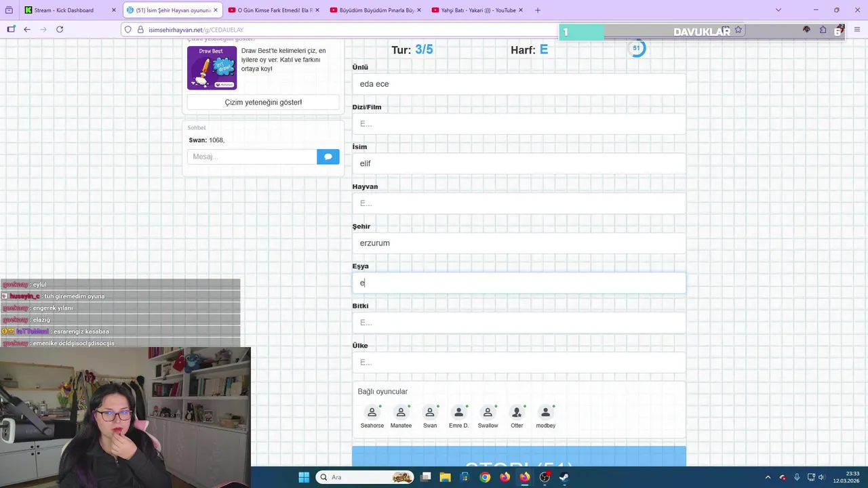The height and width of the screenshot is (488, 868).
Task: Open a new browser tab
Action: [538, 10]
